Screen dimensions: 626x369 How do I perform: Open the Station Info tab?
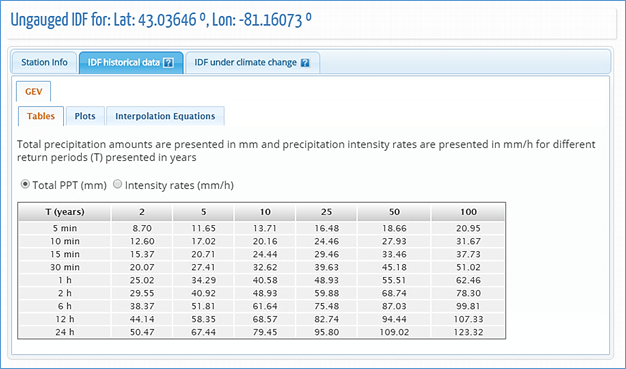pyautogui.click(x=44, y=63)
